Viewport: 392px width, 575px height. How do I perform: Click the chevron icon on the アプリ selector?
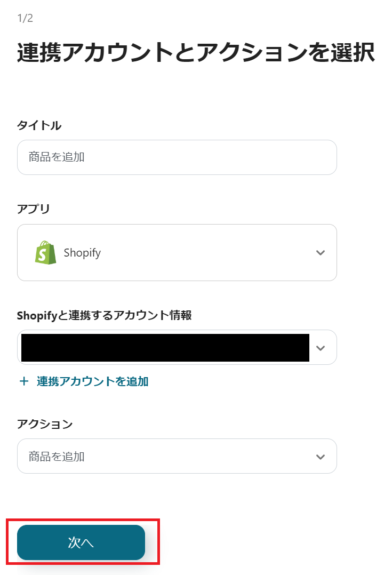[320, 252]
